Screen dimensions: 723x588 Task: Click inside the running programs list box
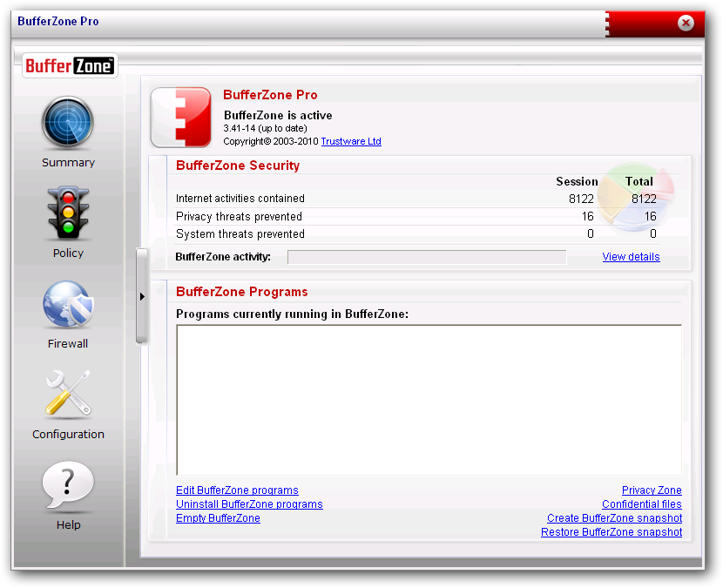point(429,400)
